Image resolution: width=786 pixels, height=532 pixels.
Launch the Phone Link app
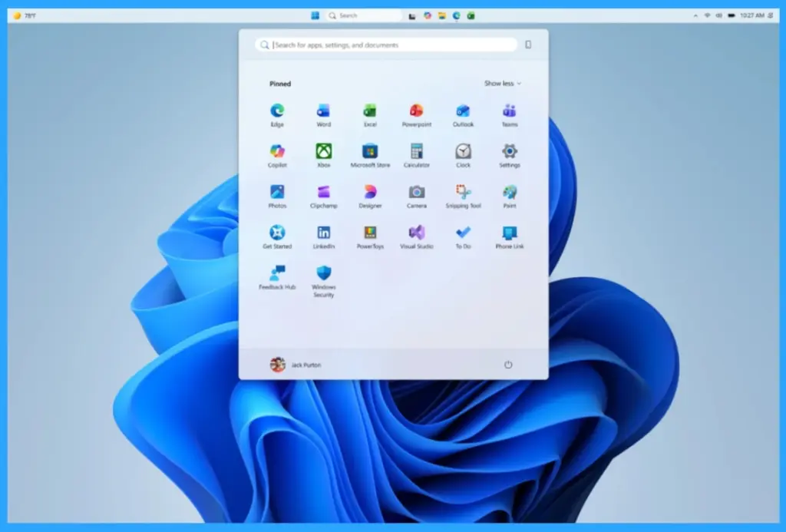(x=510, y=236)
